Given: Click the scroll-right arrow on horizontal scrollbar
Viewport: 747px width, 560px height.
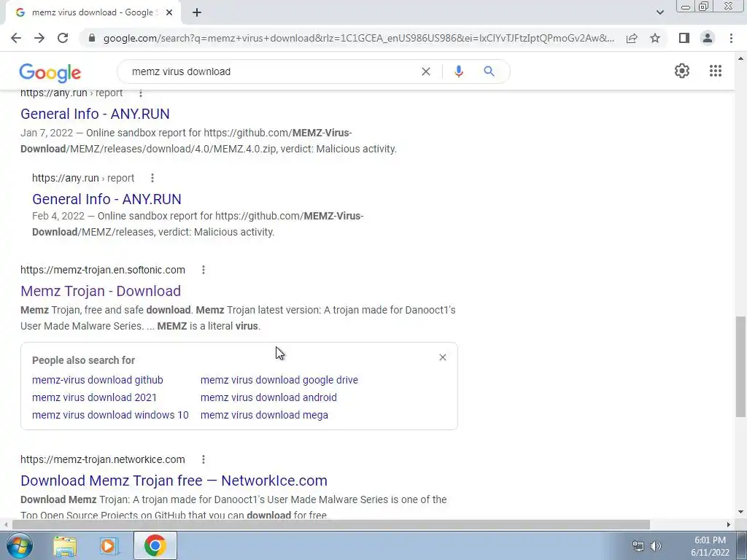Looking at the screenshot, I should click(729, 524).
